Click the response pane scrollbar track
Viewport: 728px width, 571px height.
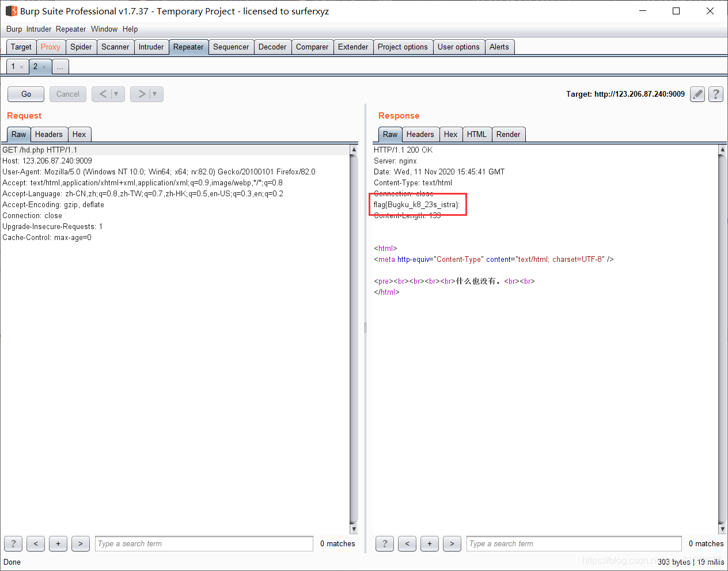click(x=722, y=340)
